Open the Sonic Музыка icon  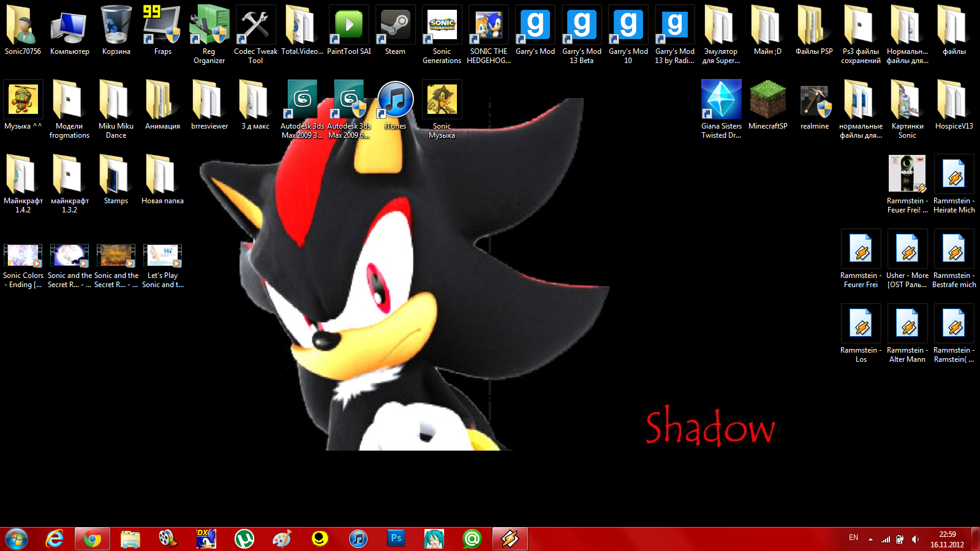[442, 109]
